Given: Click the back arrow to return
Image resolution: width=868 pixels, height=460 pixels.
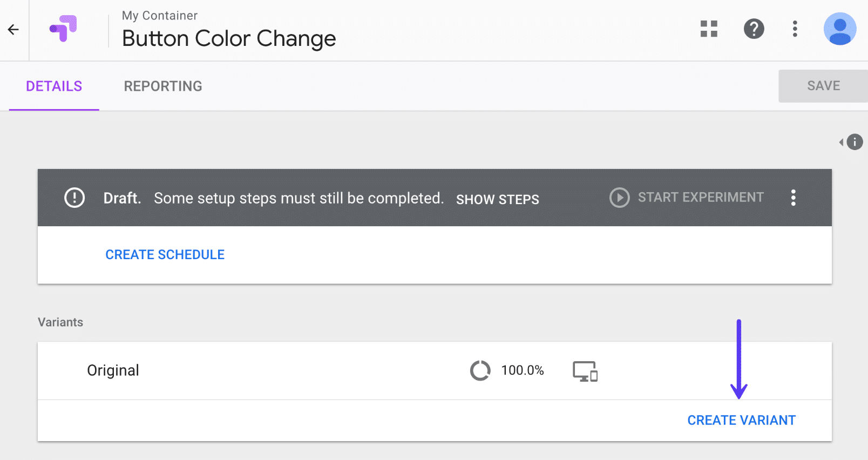Looking at the screenshot, I should [13, 30].
